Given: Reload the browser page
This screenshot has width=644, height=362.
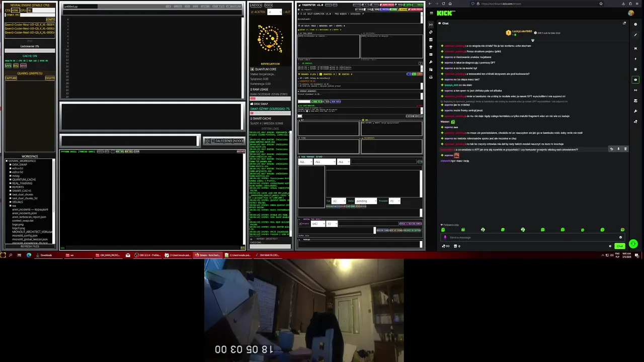Looking at the screenshot, I should point(443,4).
